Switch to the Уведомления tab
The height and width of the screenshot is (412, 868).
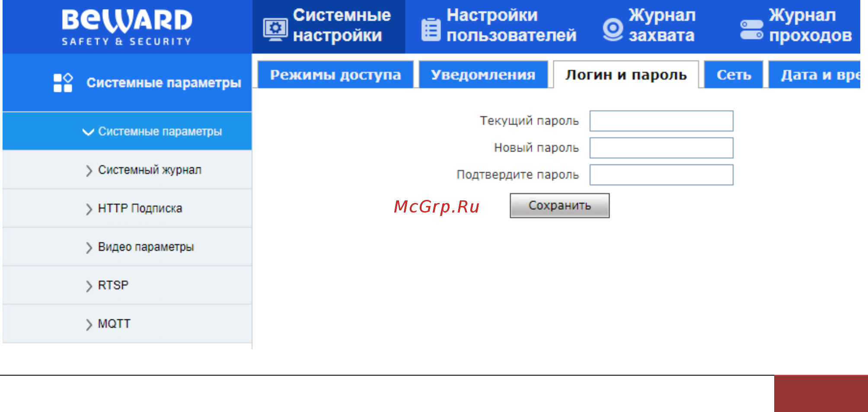483,75
